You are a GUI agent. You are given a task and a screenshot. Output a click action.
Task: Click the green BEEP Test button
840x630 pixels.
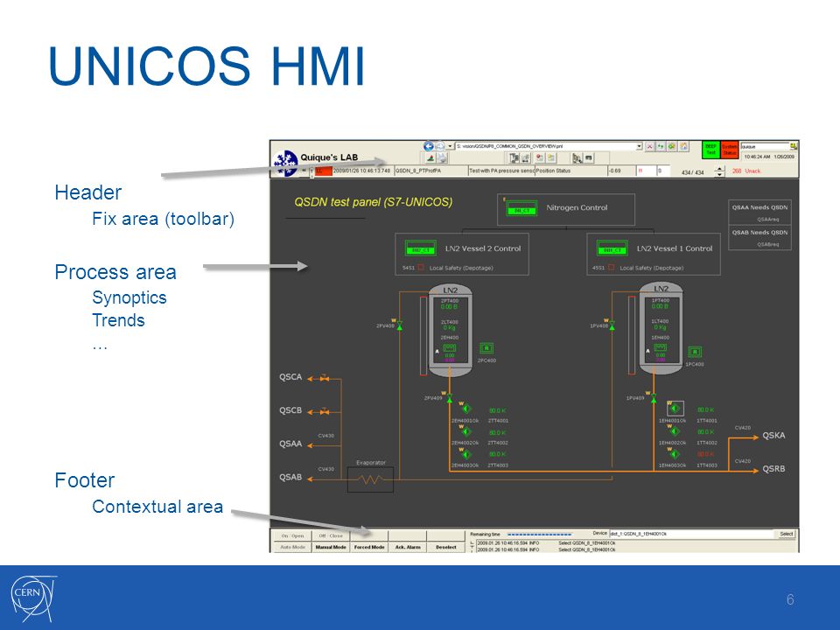710,150
